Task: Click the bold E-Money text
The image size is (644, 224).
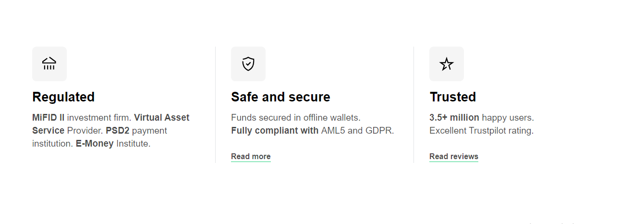Action: (x=95, y=144)
